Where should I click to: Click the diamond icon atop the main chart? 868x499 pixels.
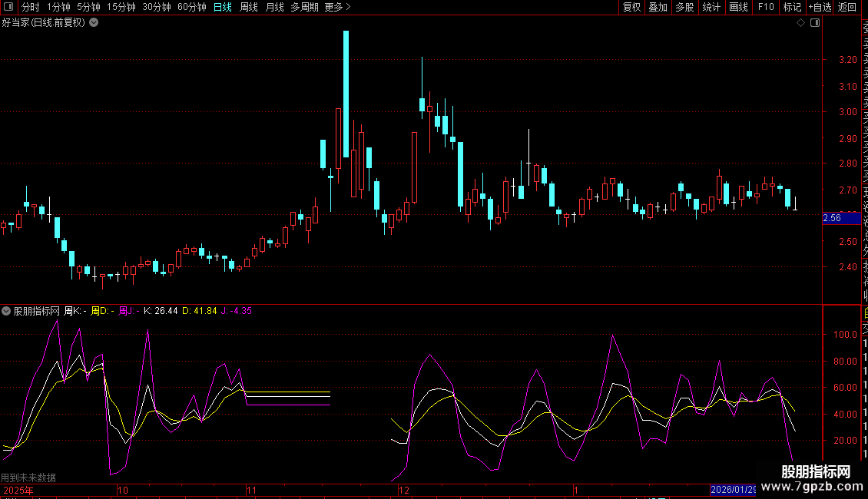[800, 23]
